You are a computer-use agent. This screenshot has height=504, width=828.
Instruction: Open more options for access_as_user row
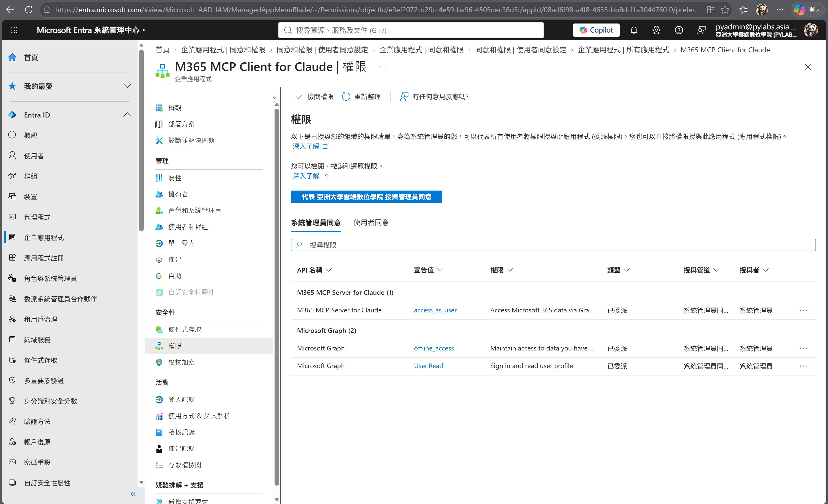(803, 310)
